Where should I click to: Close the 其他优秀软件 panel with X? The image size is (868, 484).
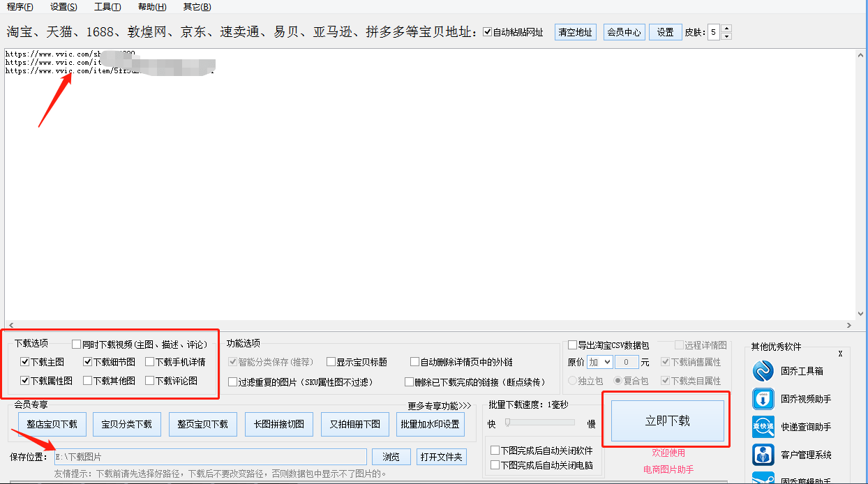point(840,354)
